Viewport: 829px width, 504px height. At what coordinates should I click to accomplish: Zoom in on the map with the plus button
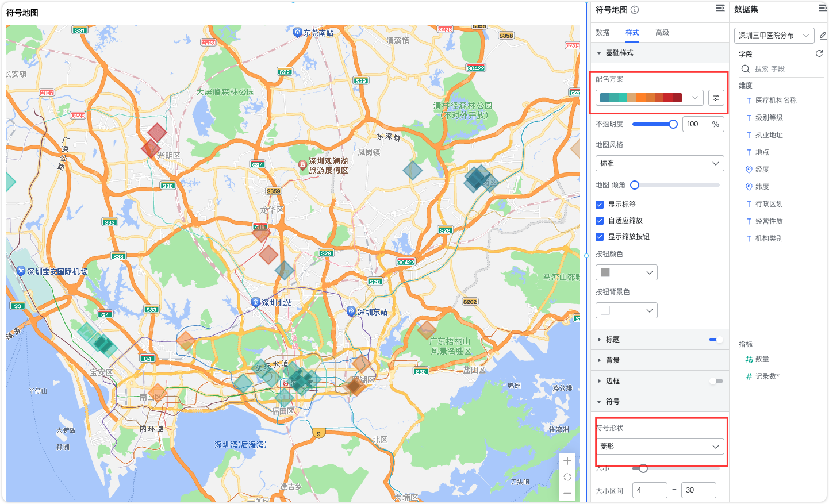[x=567, y=460]
